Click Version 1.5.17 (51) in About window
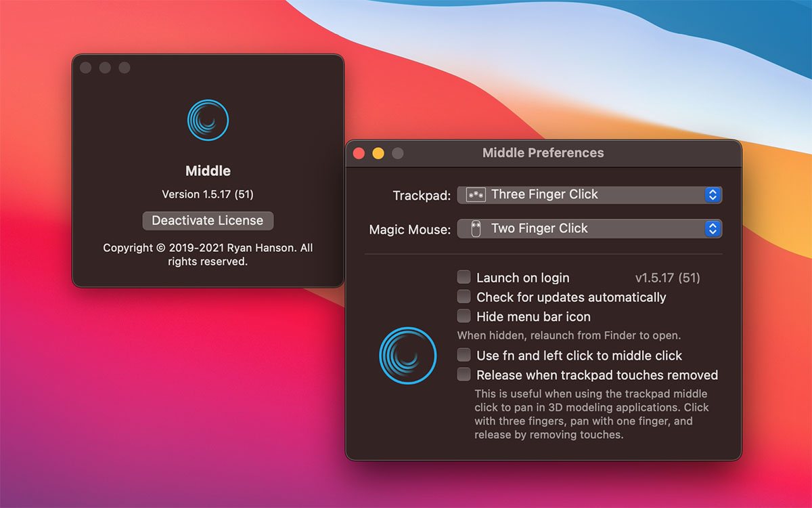The image size is (812, 508). click(x=208, y=194)
